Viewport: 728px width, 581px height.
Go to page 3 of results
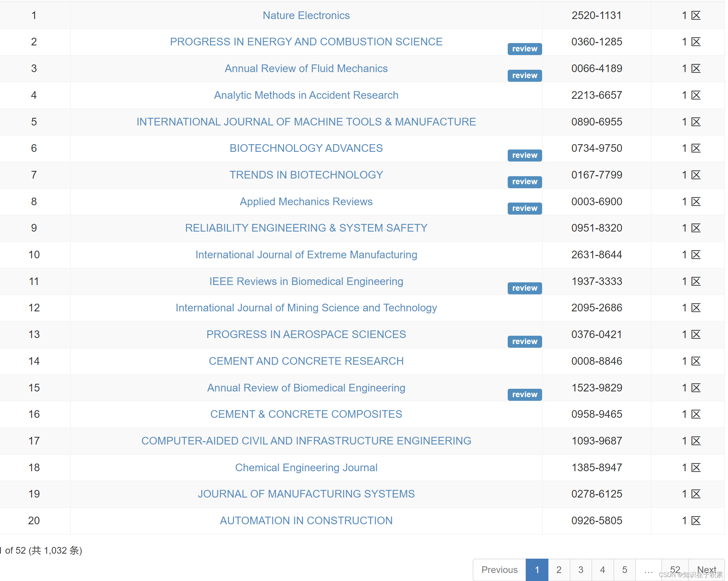[x=580, y=570]
